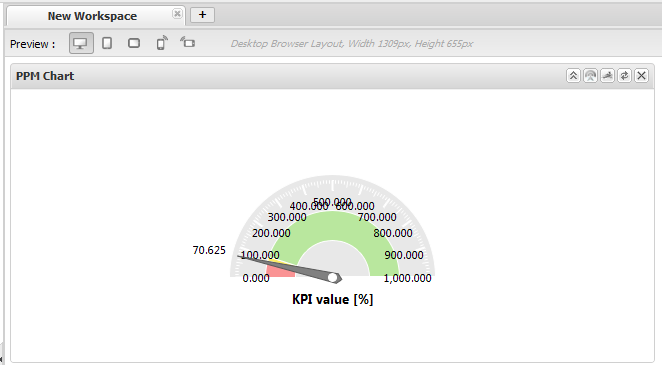Refresh the PPM Chart widget
Screen dimensions: 662x365
pos(624,76)
